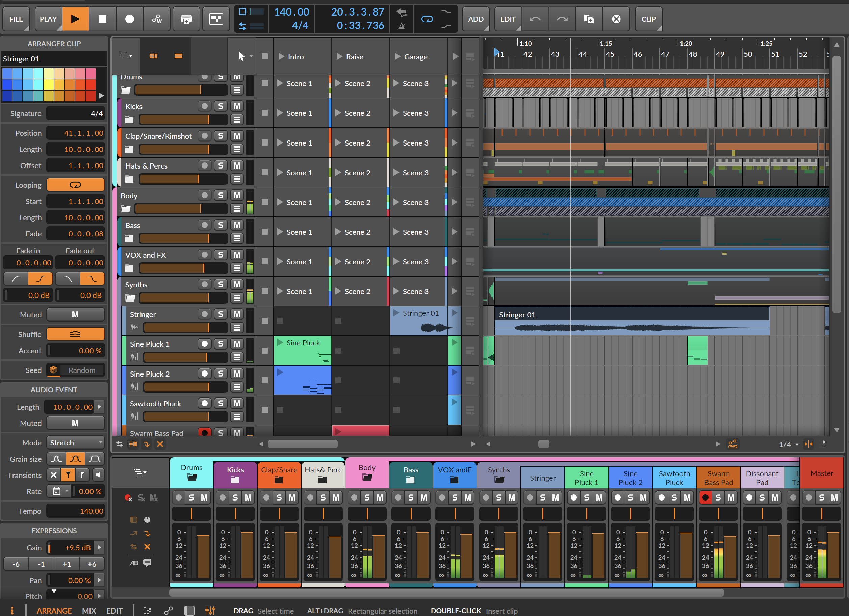
Task: Stop playback with the square stop button
Action: (x=102, y=19)
